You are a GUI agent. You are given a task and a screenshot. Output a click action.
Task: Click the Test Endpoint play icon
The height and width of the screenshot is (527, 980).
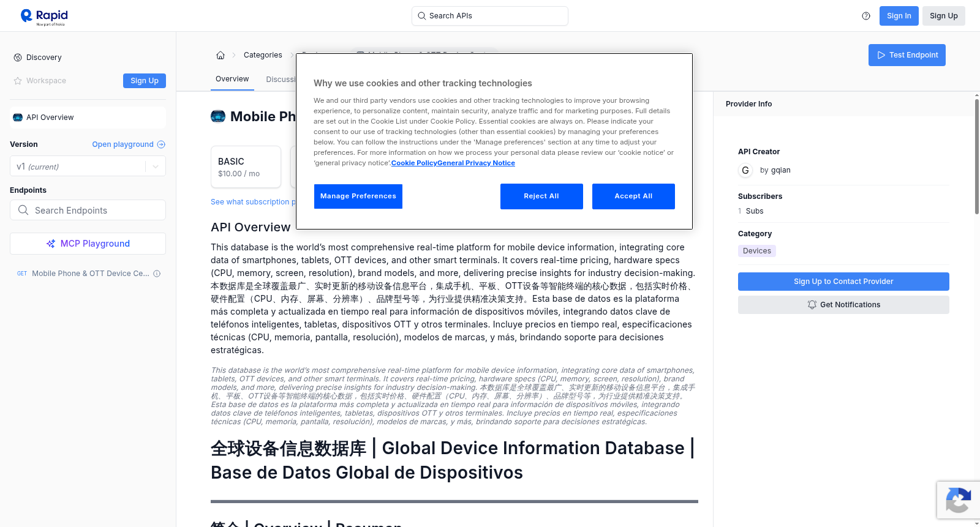coord(881,55)
